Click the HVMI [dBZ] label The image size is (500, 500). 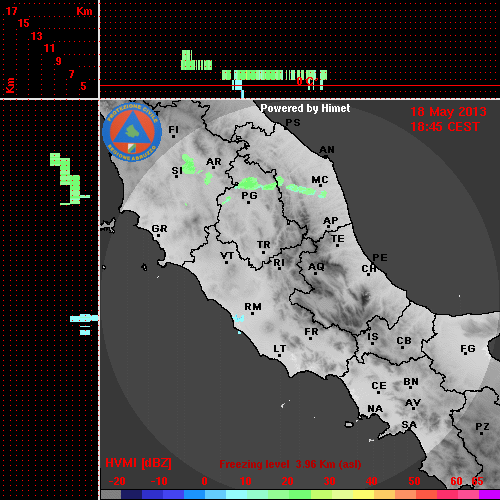pos(138,463)
